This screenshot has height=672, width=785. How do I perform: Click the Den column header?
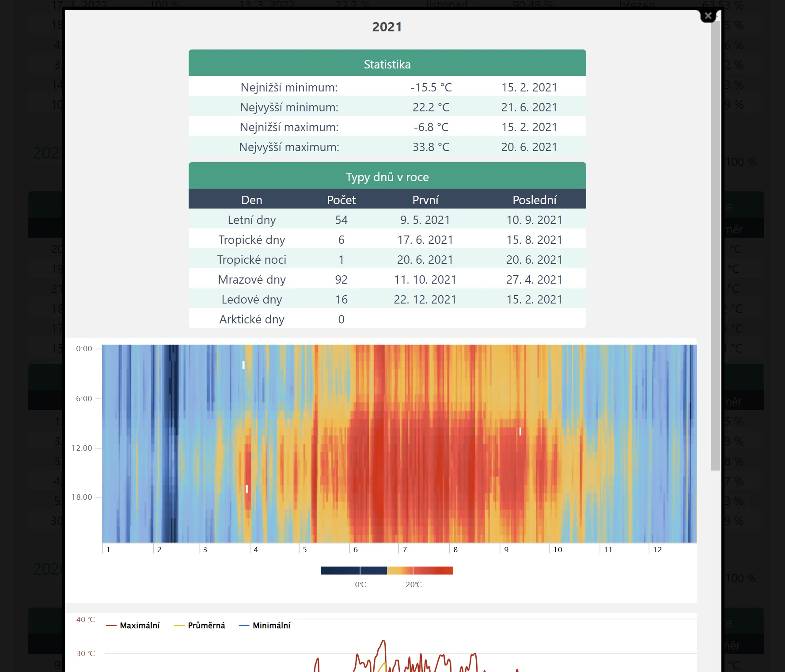(x=251, y=200)
